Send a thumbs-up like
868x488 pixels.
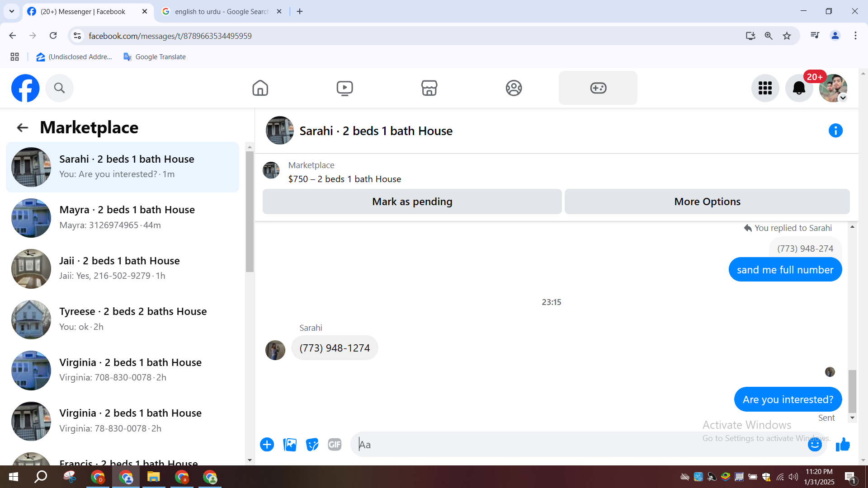[x=843, y=445]
